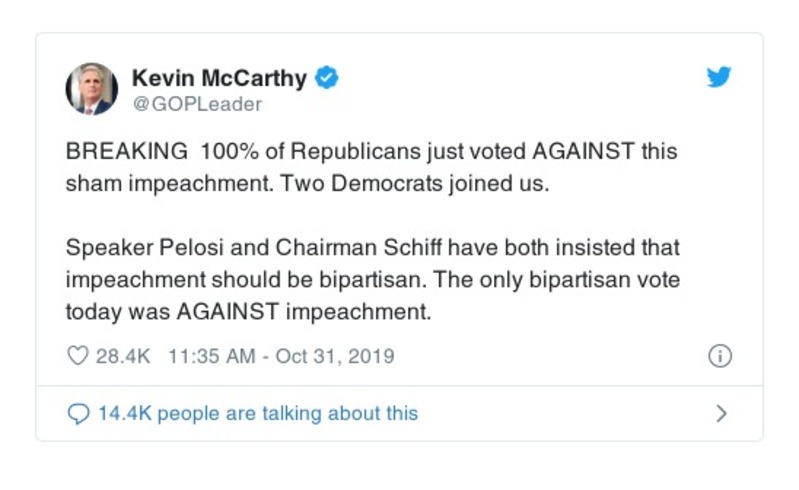Click "today was AGAINST impeachment" closing line
The height and width of the screenshot is (490, 799).
coord(248,311)
